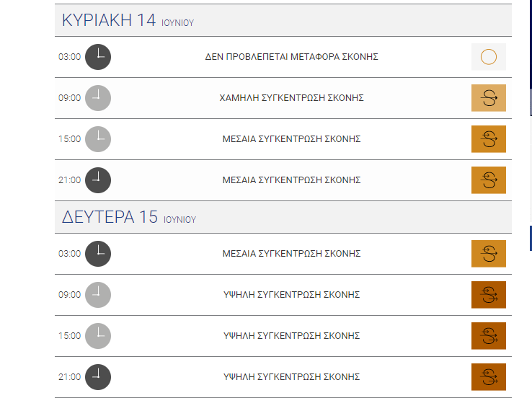The image size is (532, 398).
Task: Click the light clock icon for Sunday 09:00
Action: (x=98, y=98)
